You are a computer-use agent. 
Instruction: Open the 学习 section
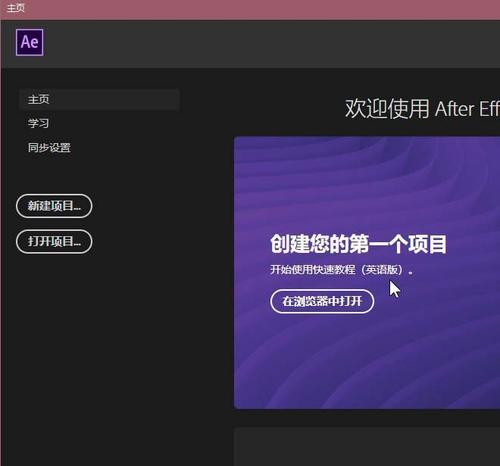38,123
